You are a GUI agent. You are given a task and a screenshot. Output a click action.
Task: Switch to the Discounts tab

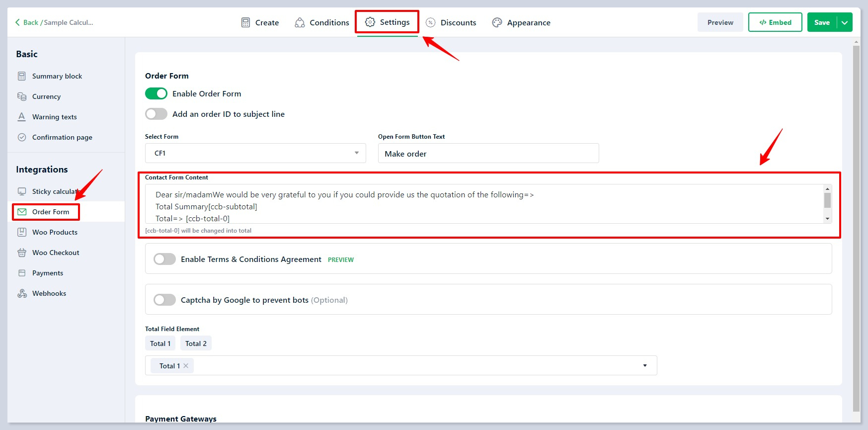click(x=451, y=22)
